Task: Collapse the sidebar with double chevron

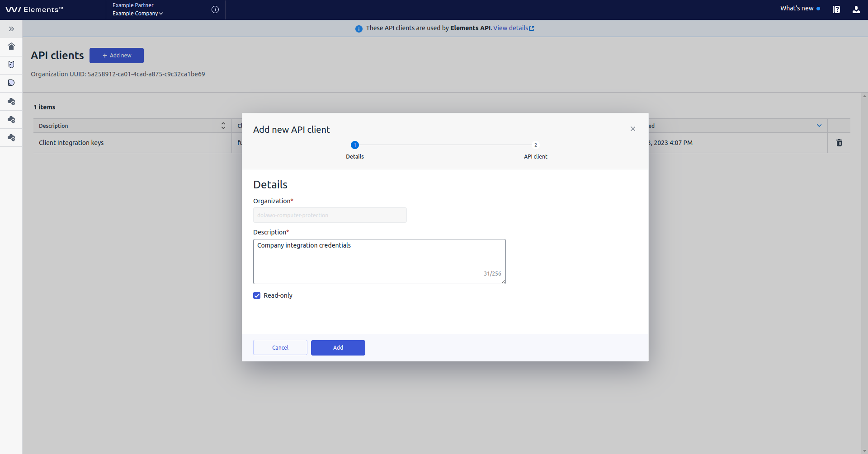Action: 11,28
